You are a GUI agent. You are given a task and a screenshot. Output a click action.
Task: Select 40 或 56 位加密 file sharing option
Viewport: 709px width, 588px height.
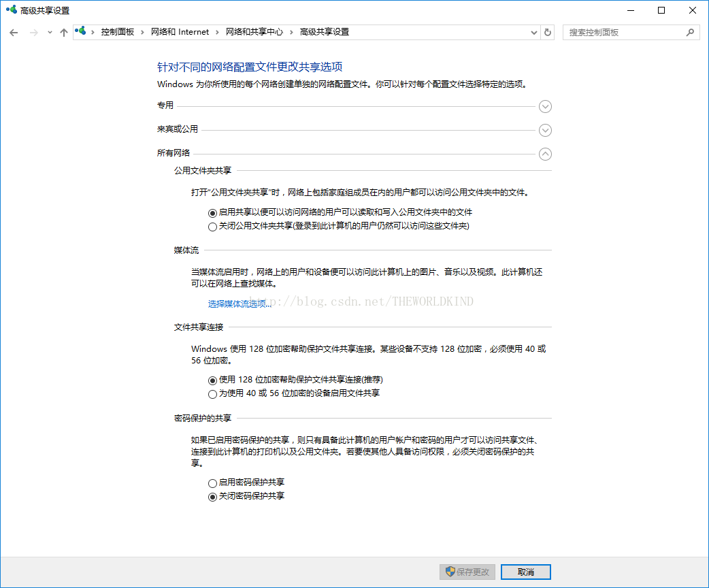coord(212,394)
